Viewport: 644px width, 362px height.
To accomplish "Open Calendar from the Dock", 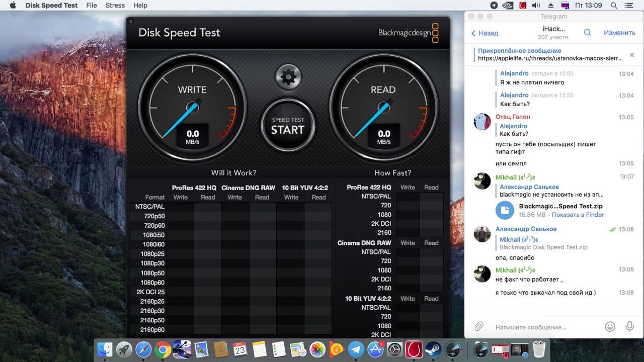I will click(240, 349).
